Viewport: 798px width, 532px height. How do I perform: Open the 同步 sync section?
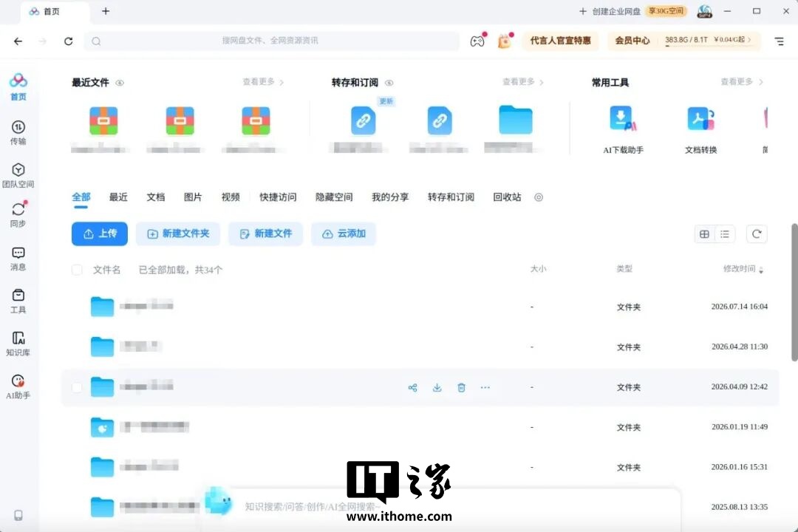18,215
